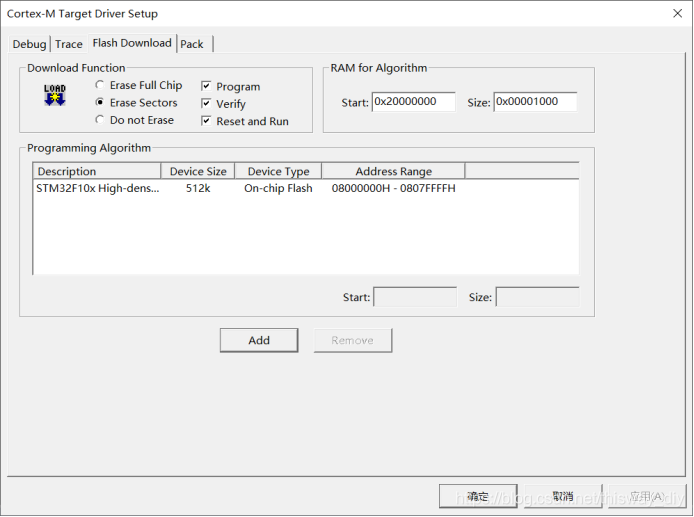Click the Device Type column header
The width and height of the screenshot is (694, 517).
click(278, 171)
